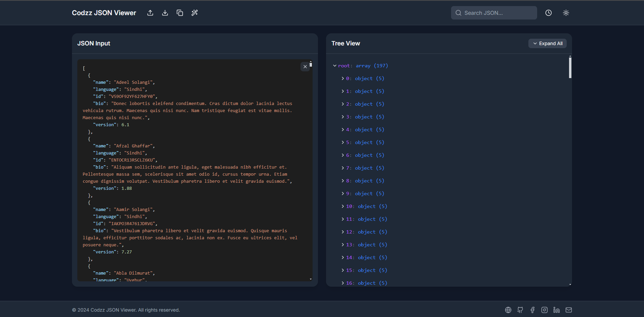Screen dimensions: 644x317
Task: Expand tree item 14 object
Action: pyautogui.click(x=343, y=257)
